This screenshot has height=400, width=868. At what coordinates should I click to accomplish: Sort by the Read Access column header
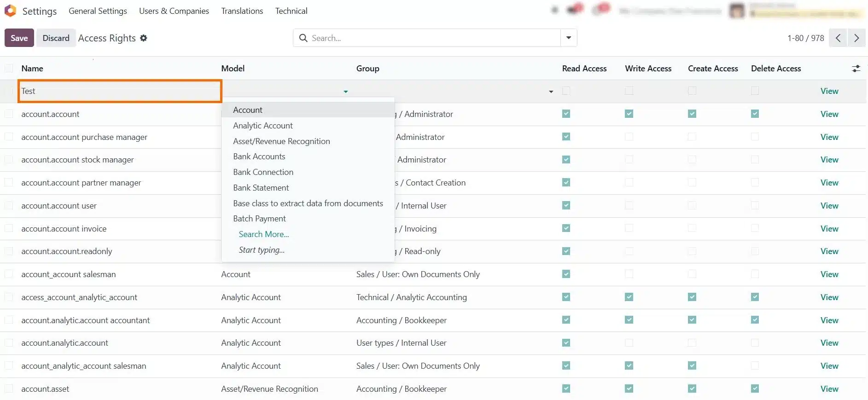584,69
